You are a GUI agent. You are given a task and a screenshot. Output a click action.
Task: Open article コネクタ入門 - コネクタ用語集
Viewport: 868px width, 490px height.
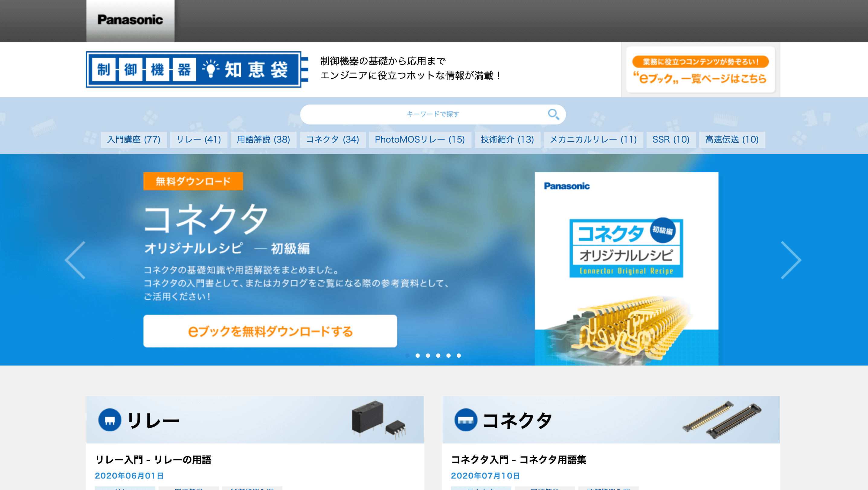pyautogui.click(x=519, y=460)
